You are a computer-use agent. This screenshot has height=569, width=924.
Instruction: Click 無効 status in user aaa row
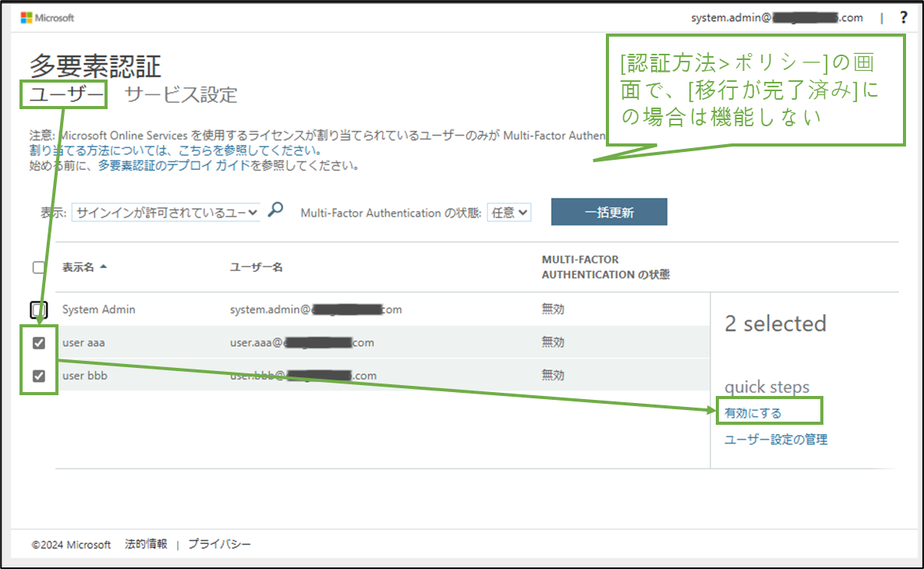point(553,342)
